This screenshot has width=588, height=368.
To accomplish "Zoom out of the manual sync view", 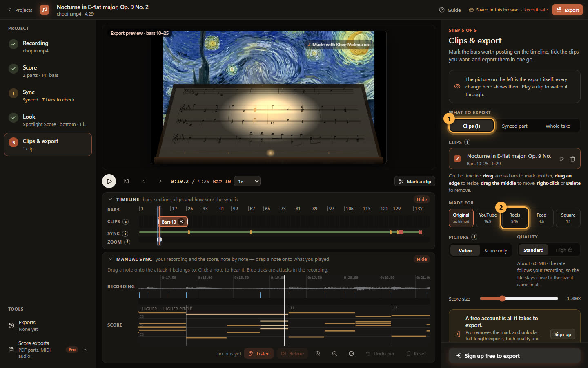I will point(334,354).
